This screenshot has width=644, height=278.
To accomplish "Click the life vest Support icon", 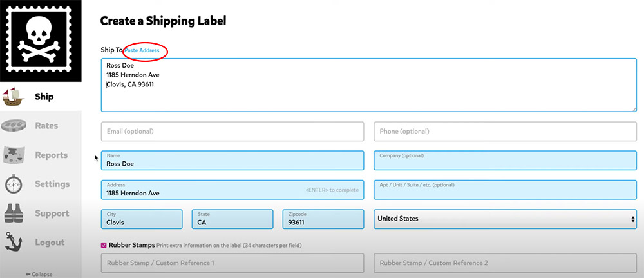I will (x=14, y=213).
